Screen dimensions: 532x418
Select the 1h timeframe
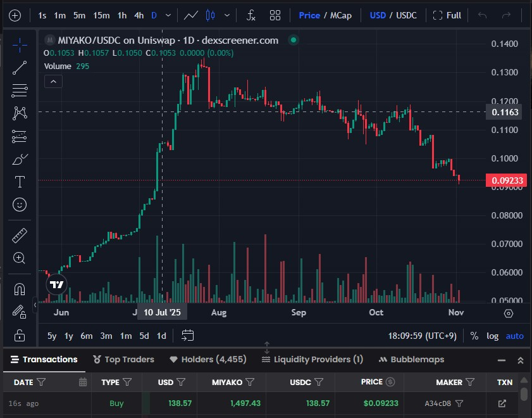click(x=122, y=16)
